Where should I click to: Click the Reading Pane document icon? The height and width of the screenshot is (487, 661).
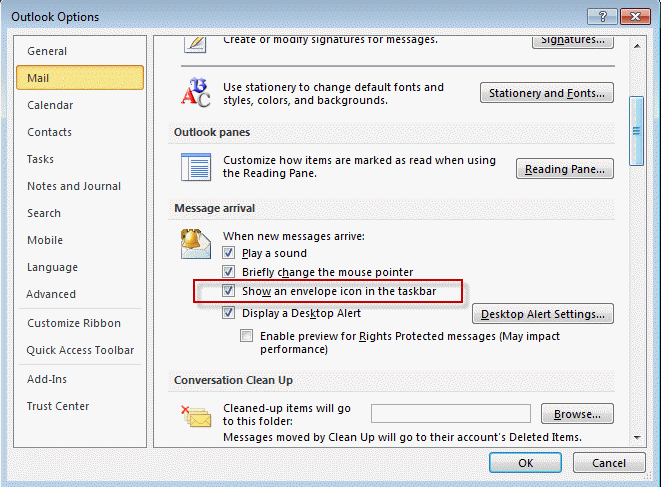point(196,167)
